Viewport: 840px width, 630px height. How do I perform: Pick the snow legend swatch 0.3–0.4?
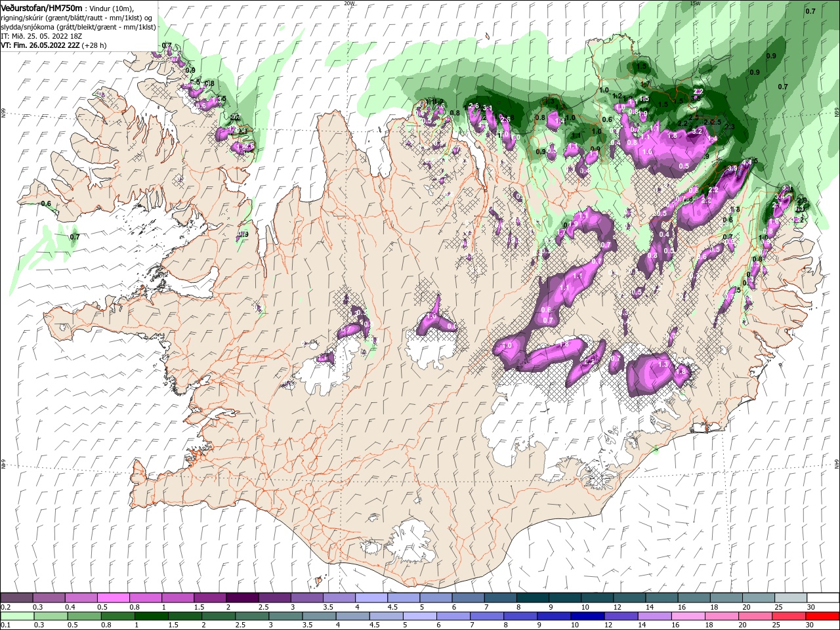tap(49, 598)
